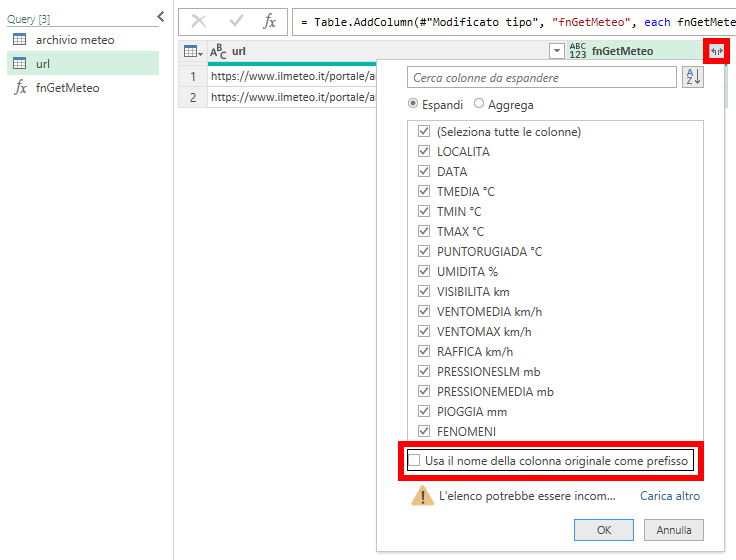Click the table icon in header corner

[193, 51]
